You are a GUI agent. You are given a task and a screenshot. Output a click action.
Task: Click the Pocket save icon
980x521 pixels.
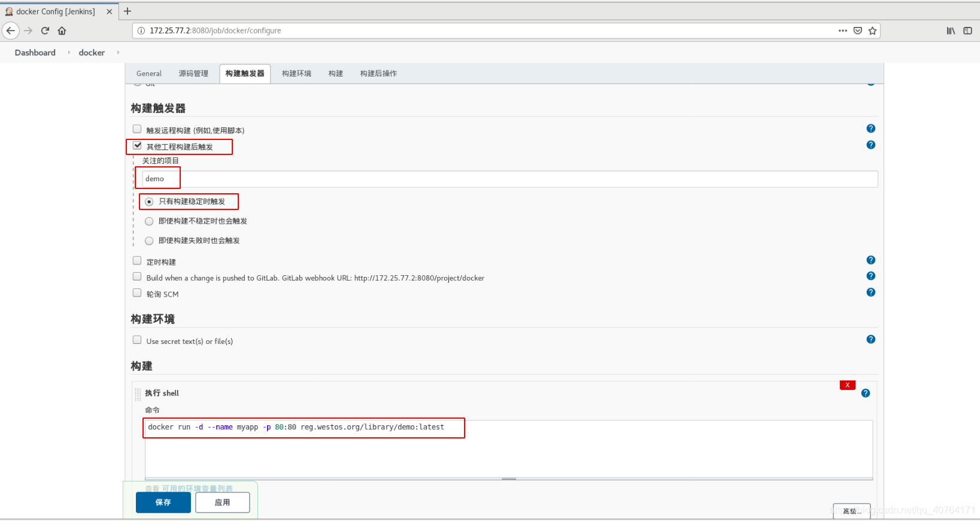(x=858, y=31)
